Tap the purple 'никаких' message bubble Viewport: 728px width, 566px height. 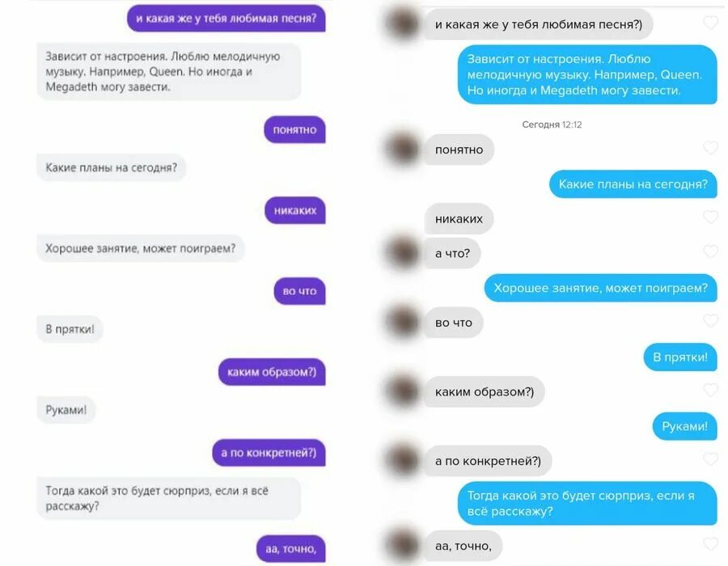tap(294, 210)
